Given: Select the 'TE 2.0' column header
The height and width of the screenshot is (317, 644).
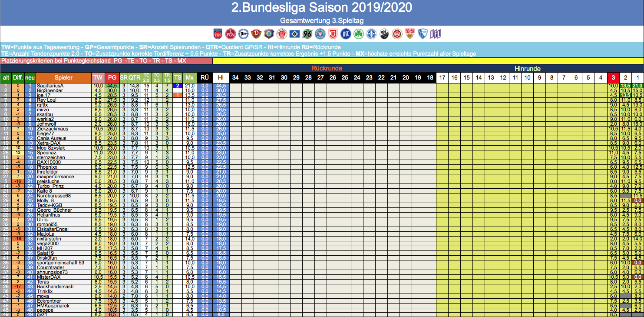Looking at the screenshot, I should pyautogui.click(x=146, y=77).
